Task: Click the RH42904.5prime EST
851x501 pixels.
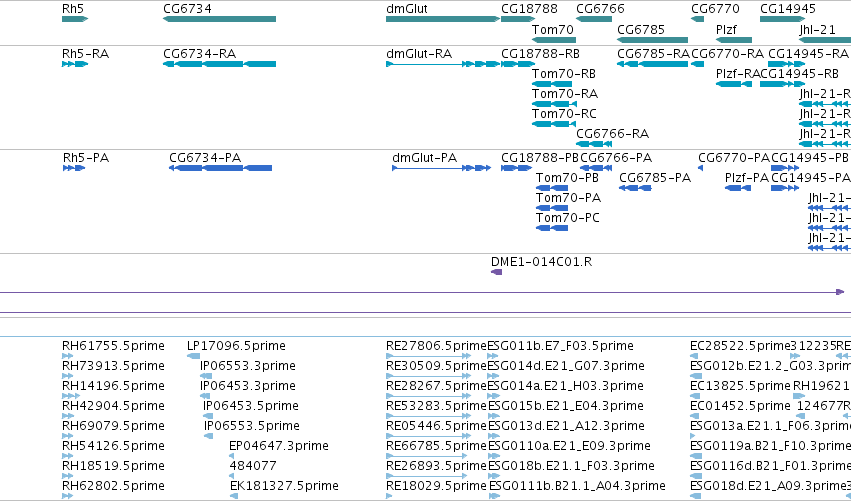Action: [x=68, y=416]
